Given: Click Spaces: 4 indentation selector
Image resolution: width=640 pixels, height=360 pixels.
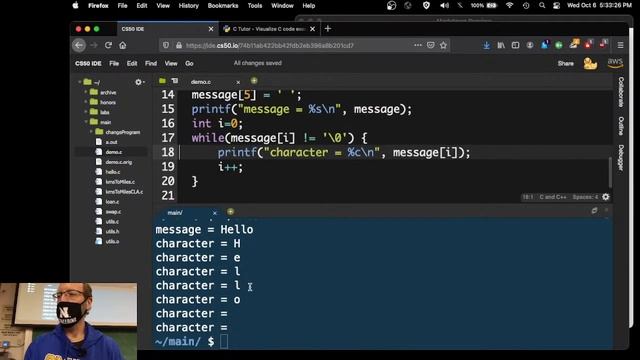Looking at the screenshot, I should click(585, 197).
